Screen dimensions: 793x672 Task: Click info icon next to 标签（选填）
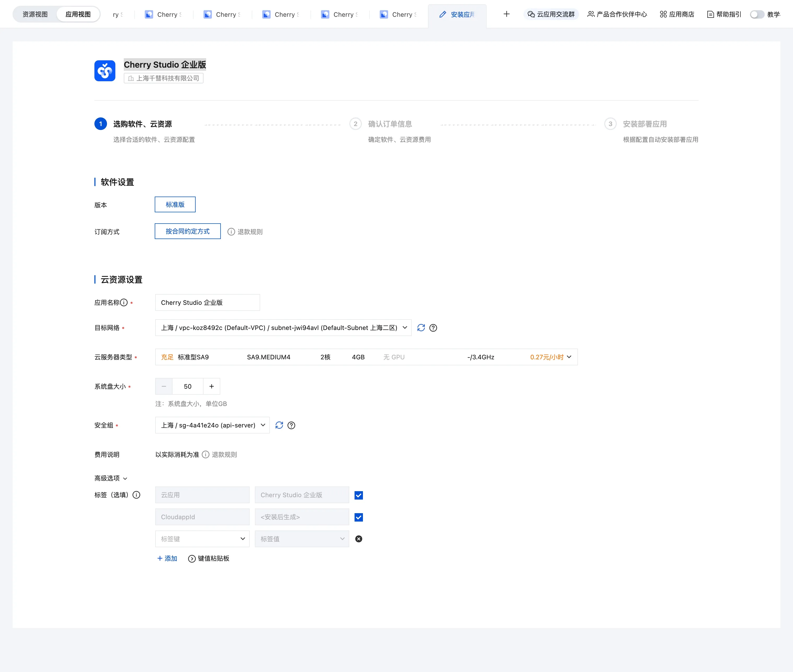[x=136, y=495]
